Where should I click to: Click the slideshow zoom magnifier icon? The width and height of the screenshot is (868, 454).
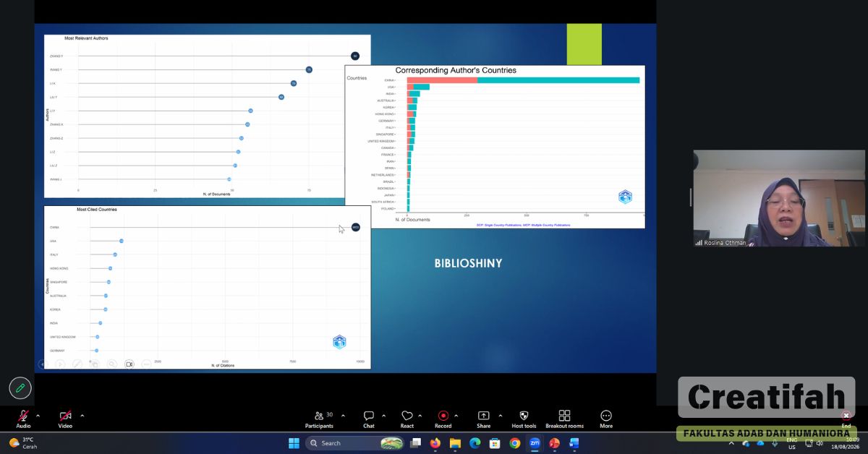pos(112,364)
